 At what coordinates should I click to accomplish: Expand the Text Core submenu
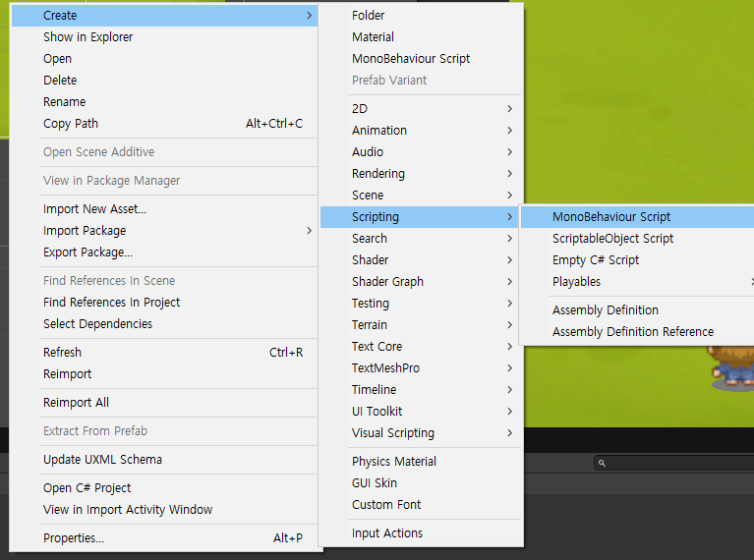[x=422, y=347]
